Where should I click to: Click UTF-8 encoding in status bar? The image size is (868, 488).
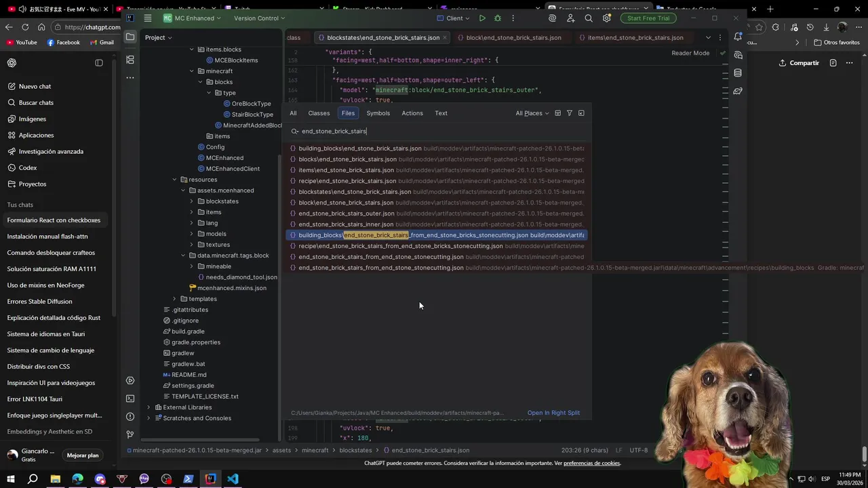[x=639, y=450]
